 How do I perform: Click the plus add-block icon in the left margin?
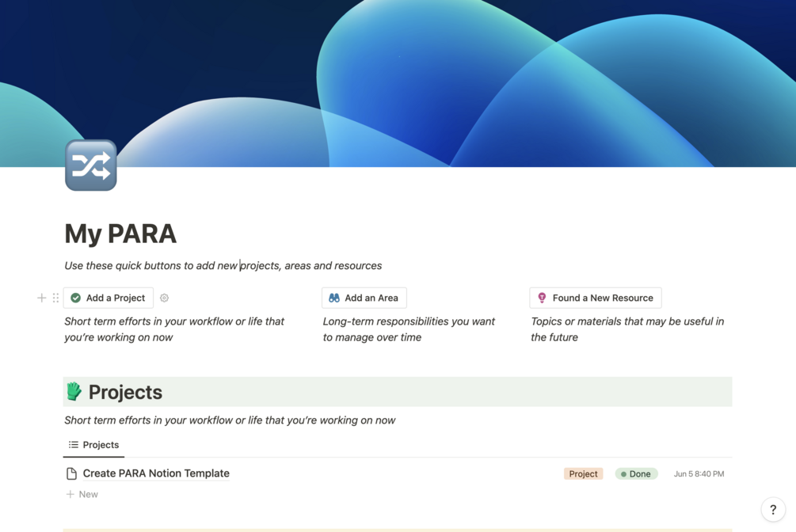coord(41,298)
